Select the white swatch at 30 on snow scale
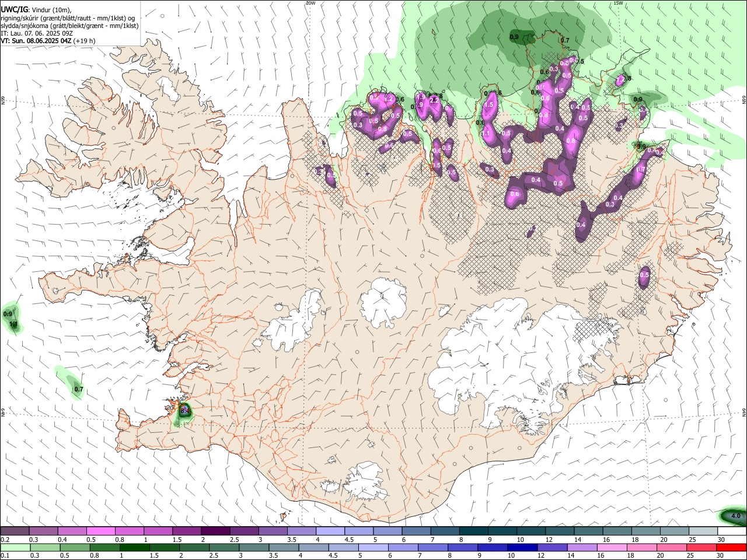The height and width of the screenshot is (560, 747). tap(732, 531)
